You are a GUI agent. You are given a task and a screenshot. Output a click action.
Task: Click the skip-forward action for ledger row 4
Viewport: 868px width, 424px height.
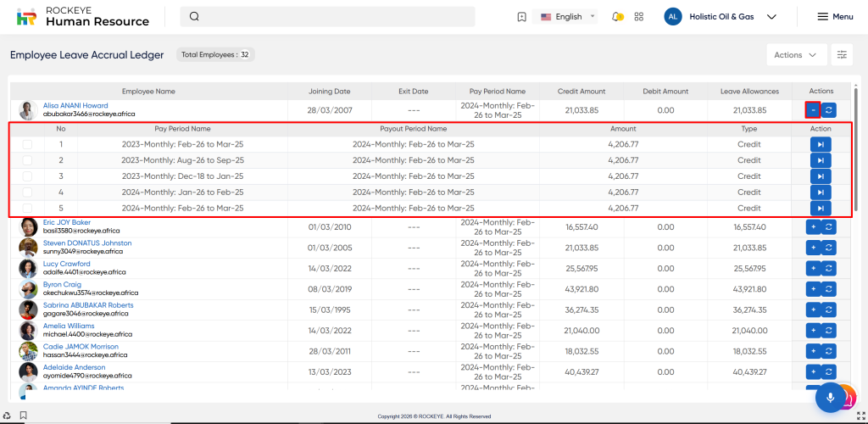(x=820, y=192)
